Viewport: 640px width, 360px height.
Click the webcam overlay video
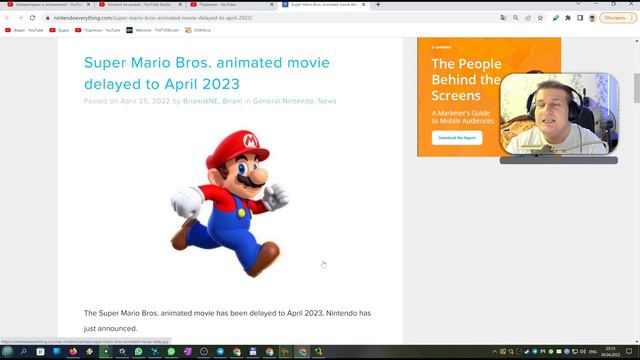tap(559, 114)
